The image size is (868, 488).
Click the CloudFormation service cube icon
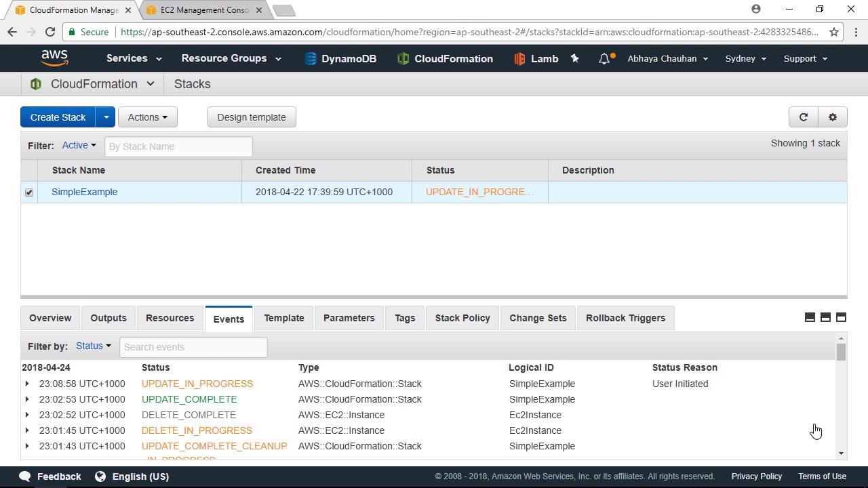pyautogui.click(x=36, y=84)
